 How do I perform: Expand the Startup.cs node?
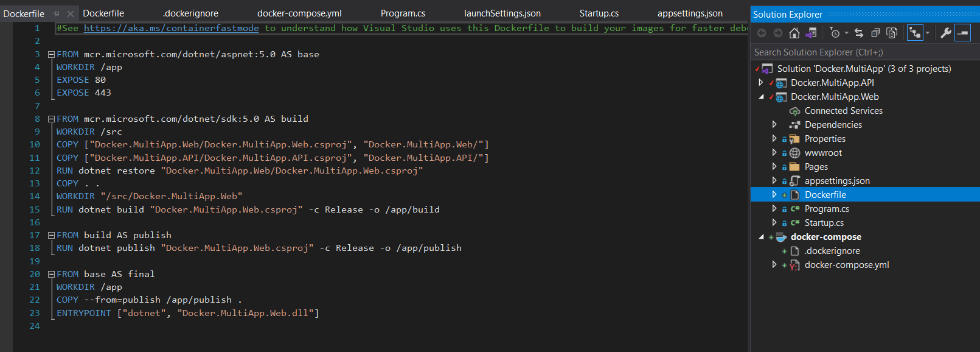click(x=774, y=222)
